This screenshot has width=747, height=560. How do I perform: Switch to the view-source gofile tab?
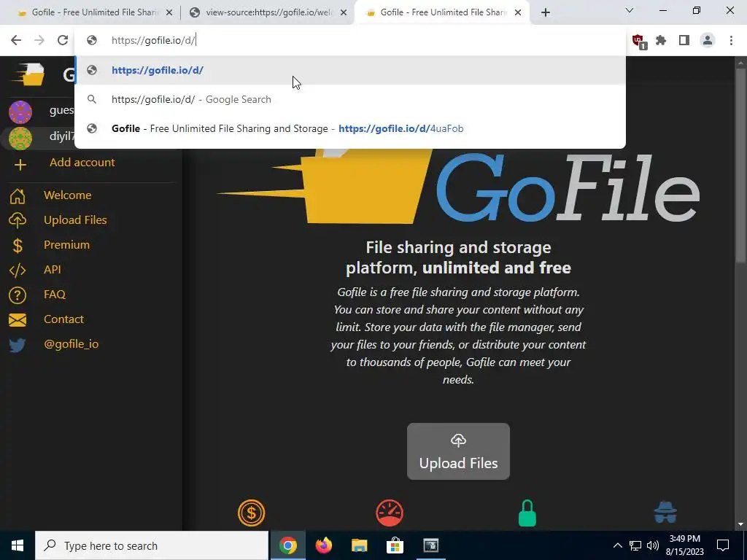coord(267,12)
